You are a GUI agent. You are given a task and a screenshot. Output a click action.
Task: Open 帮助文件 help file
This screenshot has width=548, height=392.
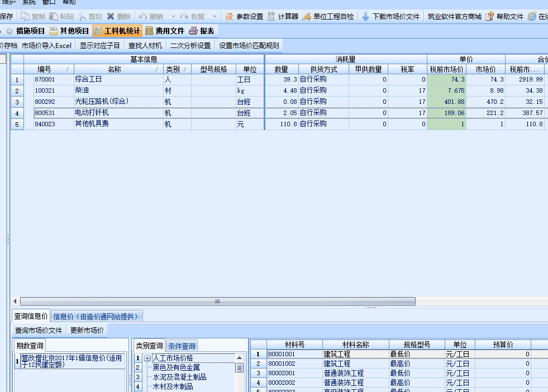(504, 17)
